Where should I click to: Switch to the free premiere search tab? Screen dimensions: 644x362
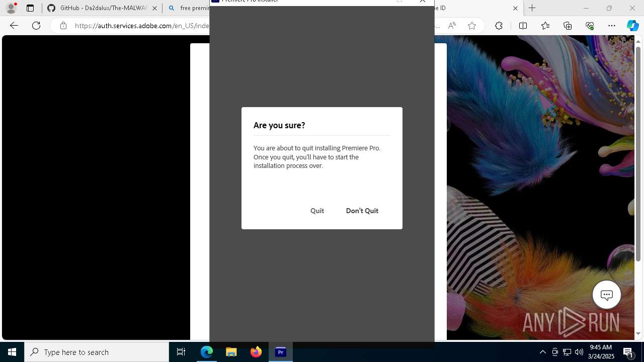[x=189, y=8]
